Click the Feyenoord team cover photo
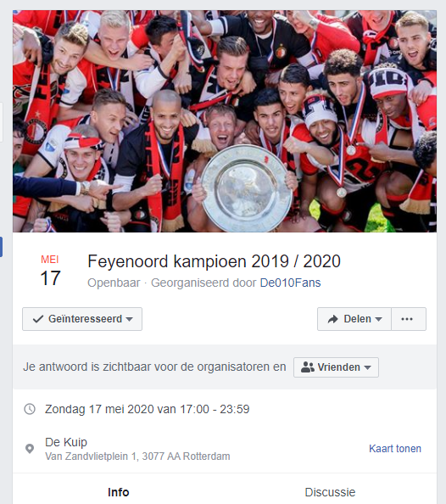446x504 pixels. click(225, 121)
